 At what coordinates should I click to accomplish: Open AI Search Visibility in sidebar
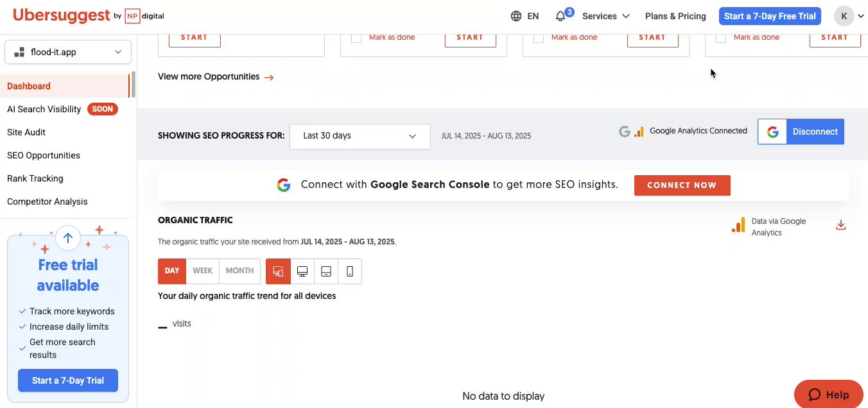point(44,109)
